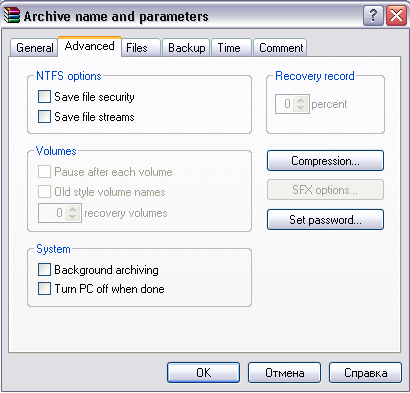Click the WinRAR books icon in title bar

click(12, 16)
